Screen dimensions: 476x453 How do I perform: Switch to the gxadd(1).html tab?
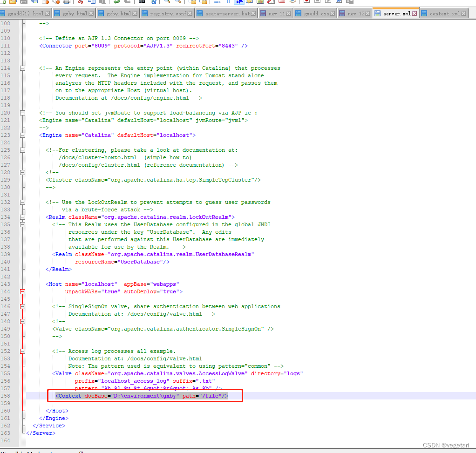tap(26, 14)
